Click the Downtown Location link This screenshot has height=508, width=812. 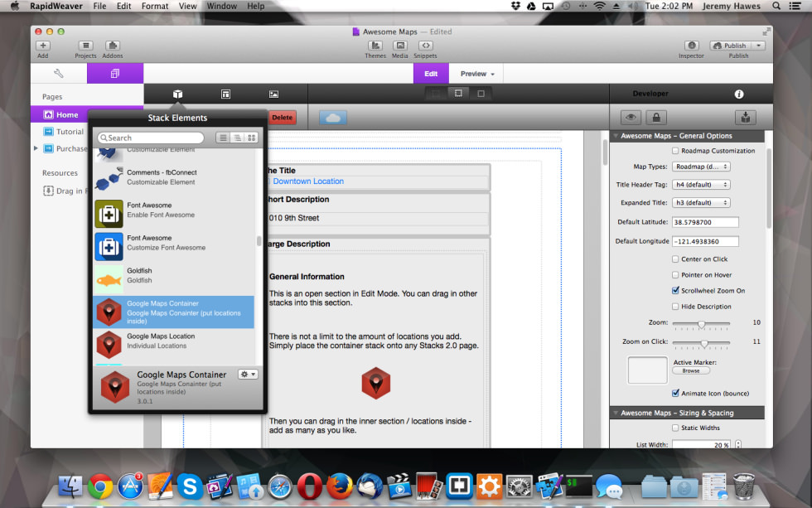pyautogui.click(x=308, y=181)
